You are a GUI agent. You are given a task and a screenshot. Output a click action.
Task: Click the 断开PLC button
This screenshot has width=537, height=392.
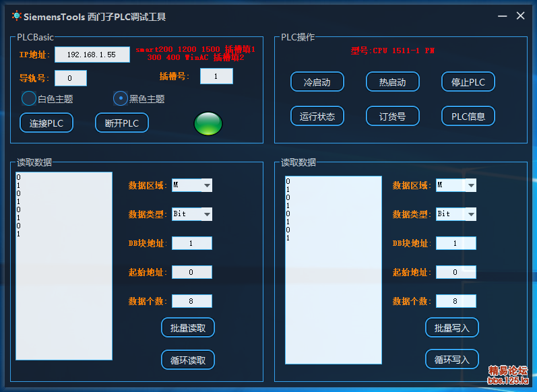pyautogui.click(x=122, y=123)
